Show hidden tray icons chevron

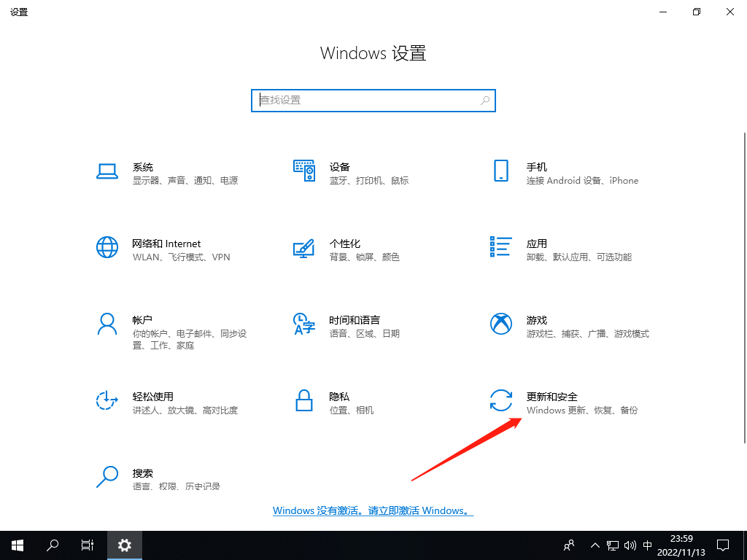(x=595, y=545)
